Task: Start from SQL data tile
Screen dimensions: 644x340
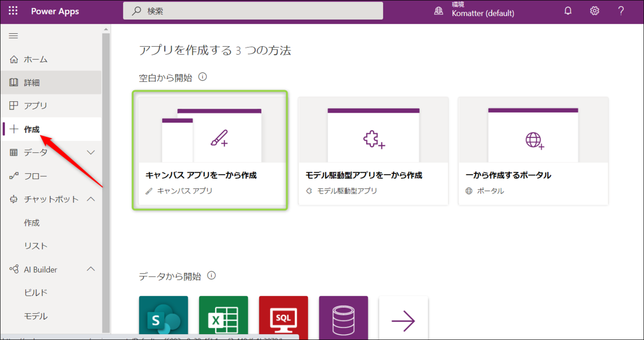Action: point(283,317)
